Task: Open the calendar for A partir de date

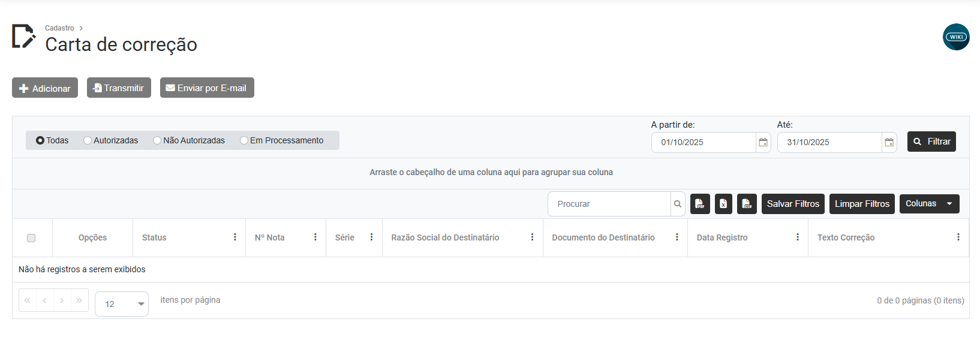Action: [x=763, y=142]
